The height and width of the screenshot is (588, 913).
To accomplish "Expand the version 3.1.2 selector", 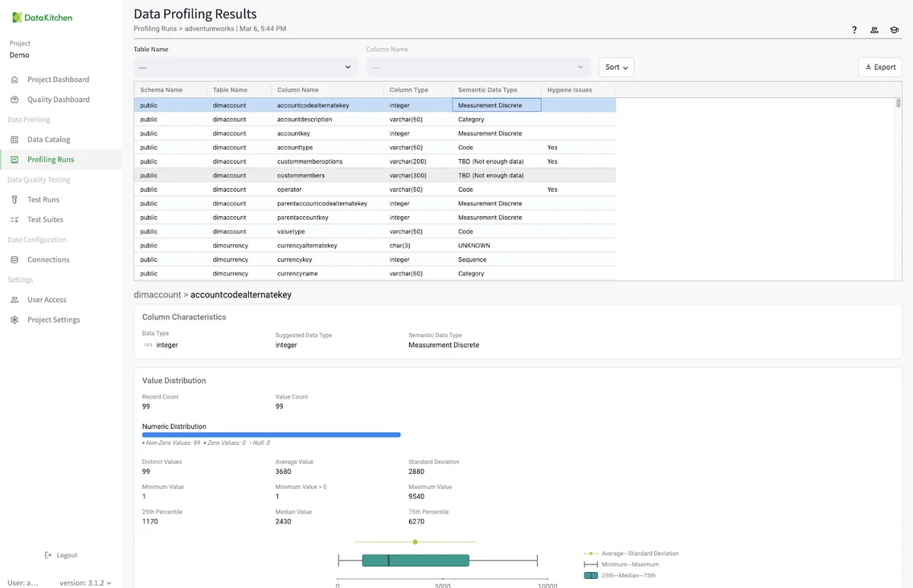I will coord(85,583).
